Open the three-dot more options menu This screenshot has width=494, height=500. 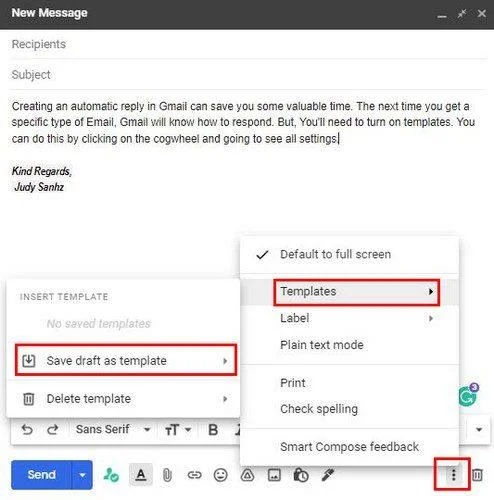point(453,474)
